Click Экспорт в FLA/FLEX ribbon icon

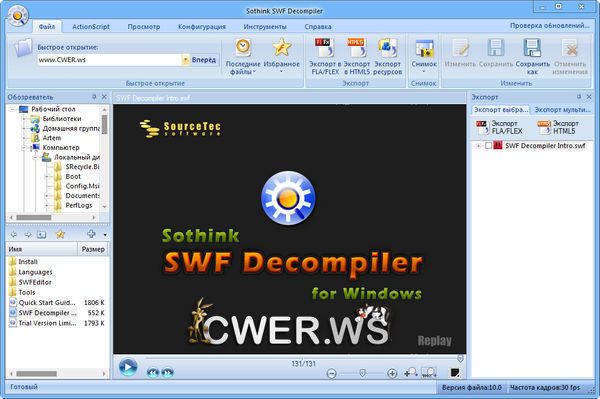tap(325, 57)
